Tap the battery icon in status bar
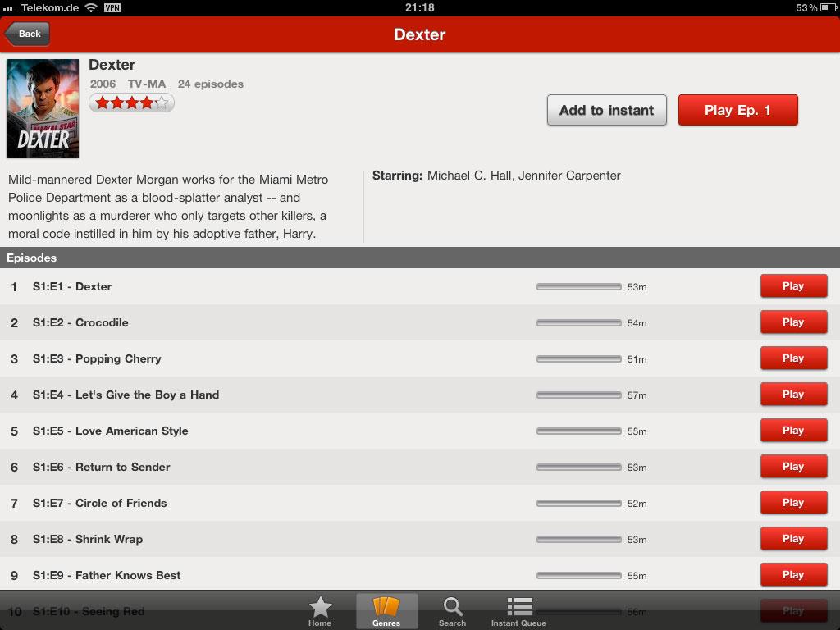Screen dimensions: 840x630 click(829, 7)
